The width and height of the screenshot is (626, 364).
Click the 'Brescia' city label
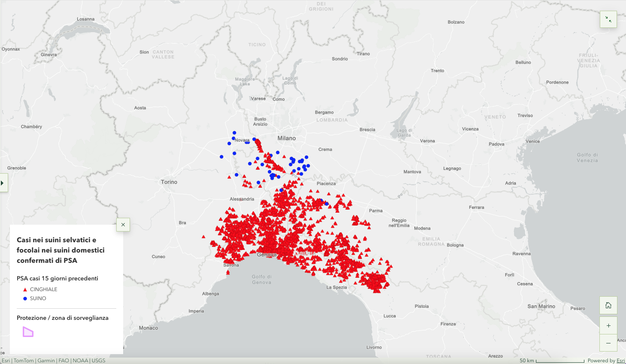coord(367,129)
